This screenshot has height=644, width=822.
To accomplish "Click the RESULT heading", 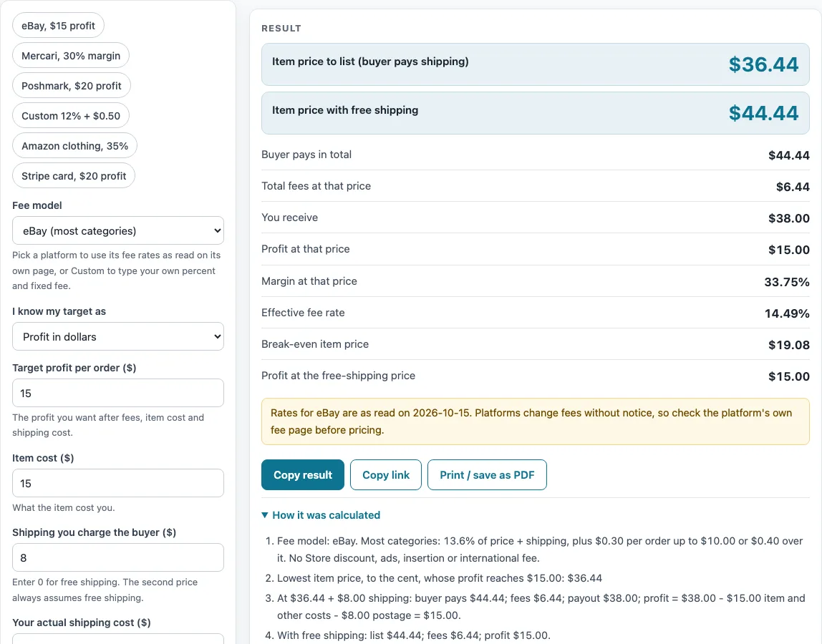I will [x=281, y=29].
